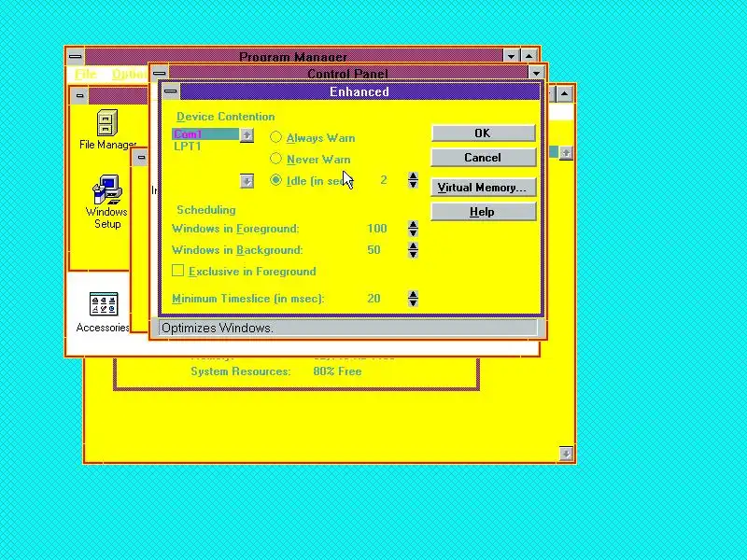This screenshot has width=747, height=560.
Task: Open Enhanced dialog control menu box
Action: coord(171,91)
